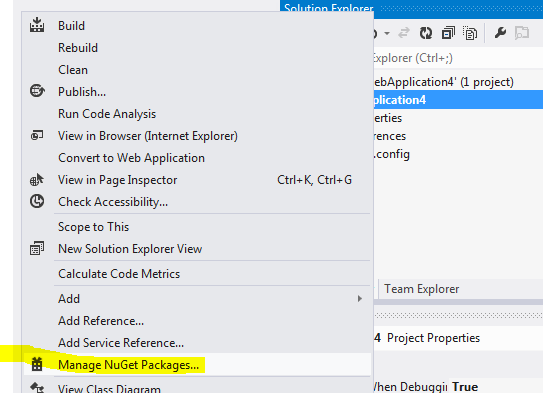Click the Project Properties header text
Viewport: 543px width, 393px height.
click(434, 338)
